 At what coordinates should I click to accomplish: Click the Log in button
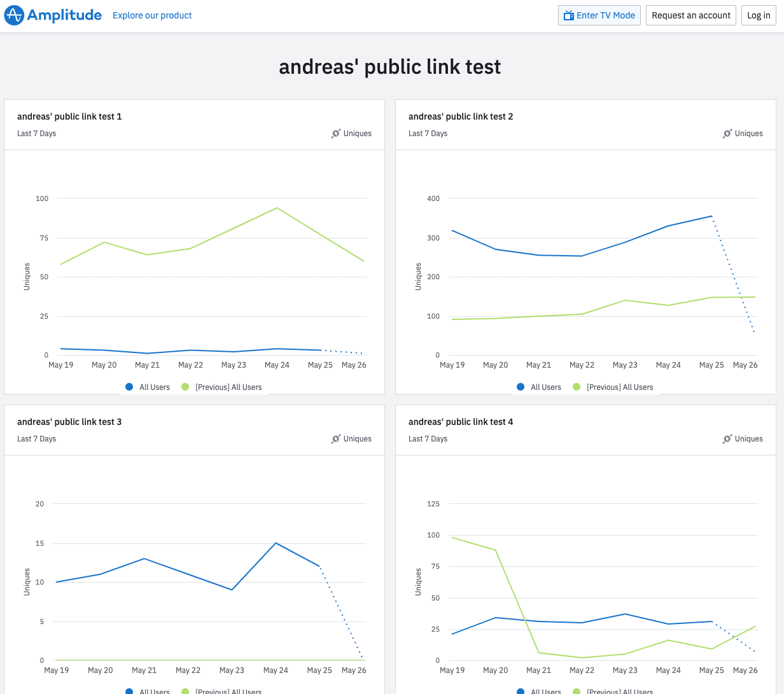pyautogui.click(x=759, y=15)
